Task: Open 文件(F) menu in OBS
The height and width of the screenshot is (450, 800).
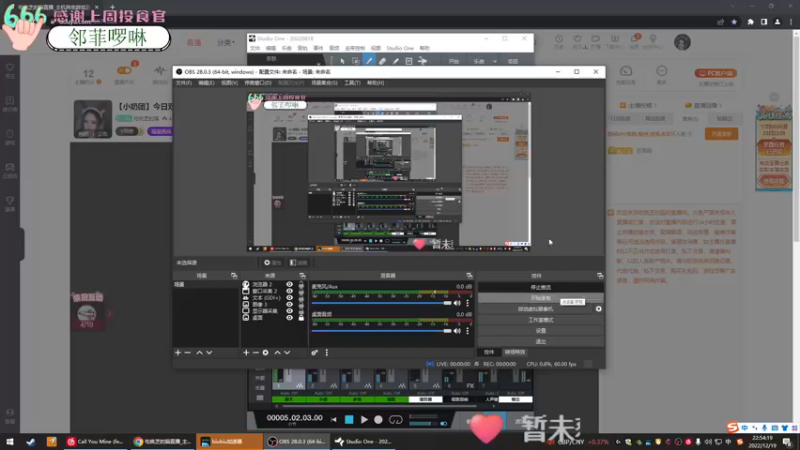Action: coord(184,83)
